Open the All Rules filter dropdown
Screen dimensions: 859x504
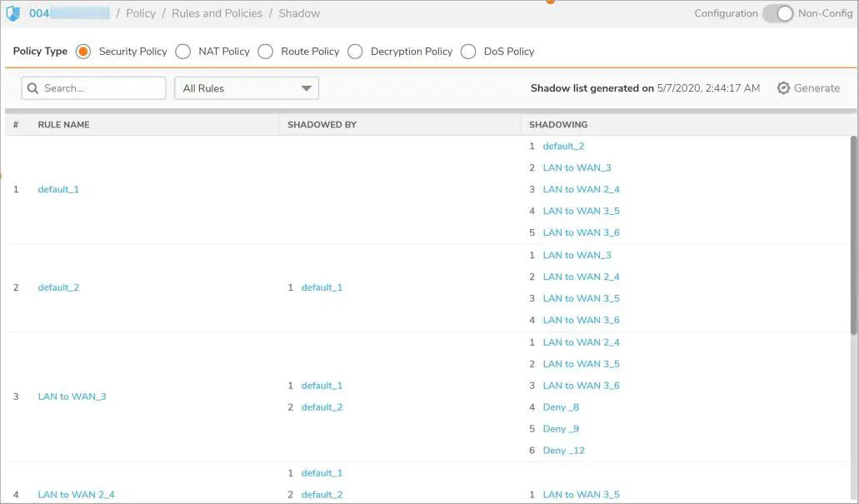246,88
